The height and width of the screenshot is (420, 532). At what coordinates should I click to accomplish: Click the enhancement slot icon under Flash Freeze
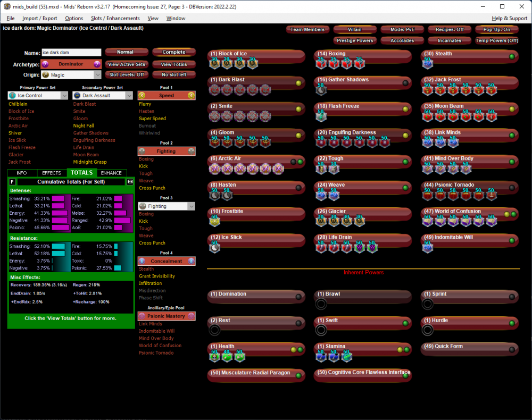(x=321, y=116)
